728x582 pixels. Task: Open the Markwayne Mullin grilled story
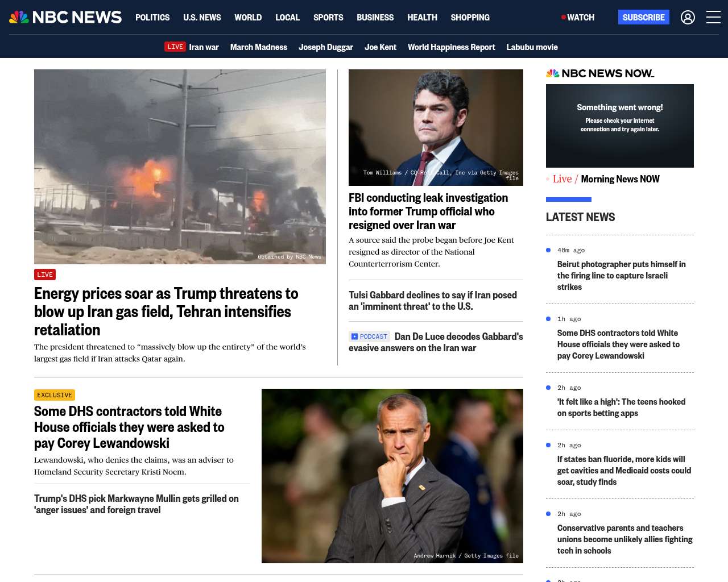[136, 504]
